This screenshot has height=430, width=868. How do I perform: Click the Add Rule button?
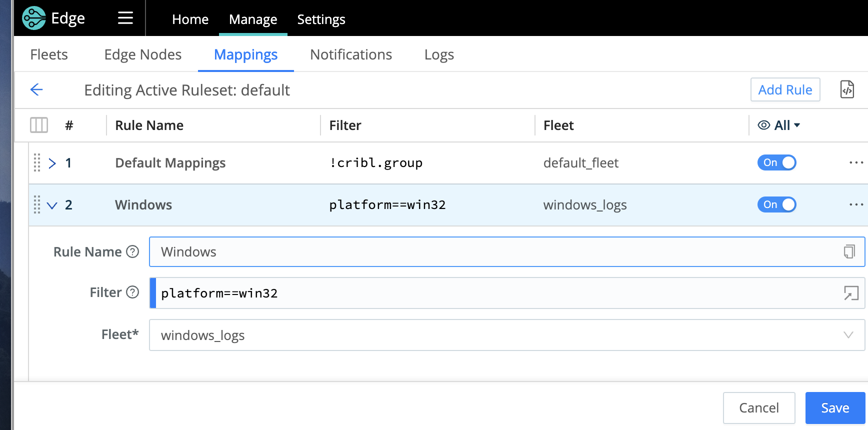(x=785, y=90)
